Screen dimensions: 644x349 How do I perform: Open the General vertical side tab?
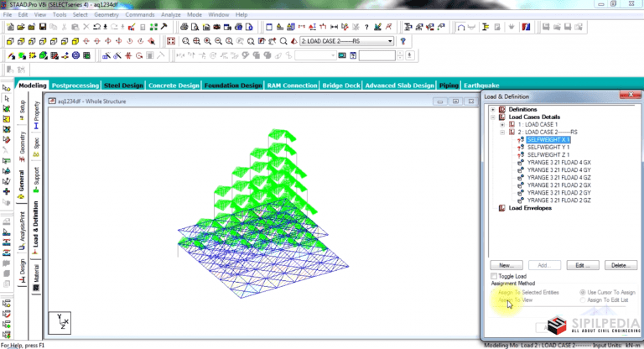pyautogui.click(x=21, y=184)
